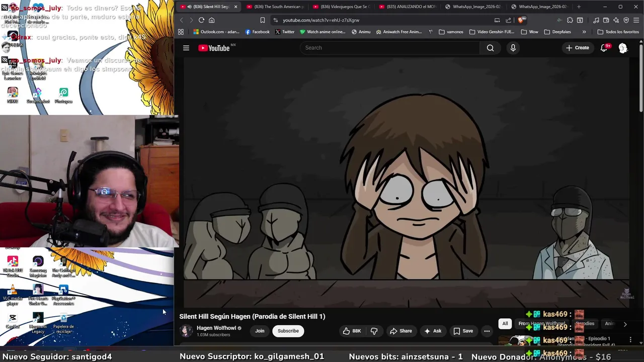Switch to first WhatsApp_Image tab
The height and width of the screenshot is (362, 644).
point(474,7)
